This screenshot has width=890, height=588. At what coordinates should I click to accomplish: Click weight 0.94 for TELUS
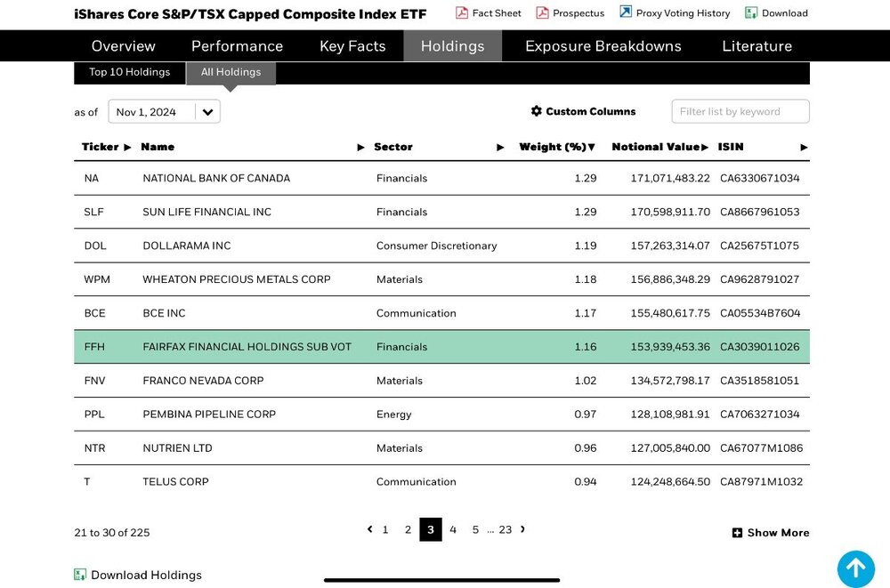tap(586, 482)
